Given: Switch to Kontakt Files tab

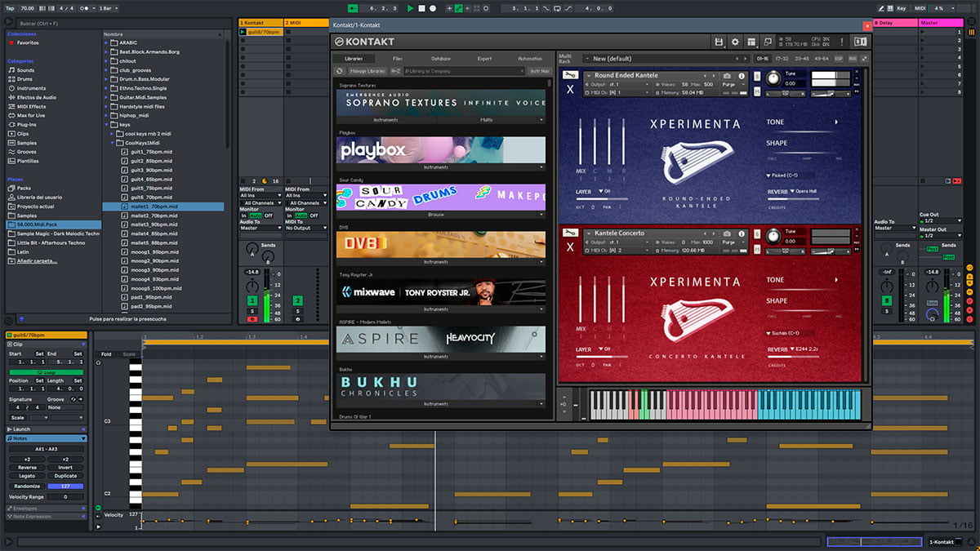Looking at the screenshot, I should coord(397,59).
